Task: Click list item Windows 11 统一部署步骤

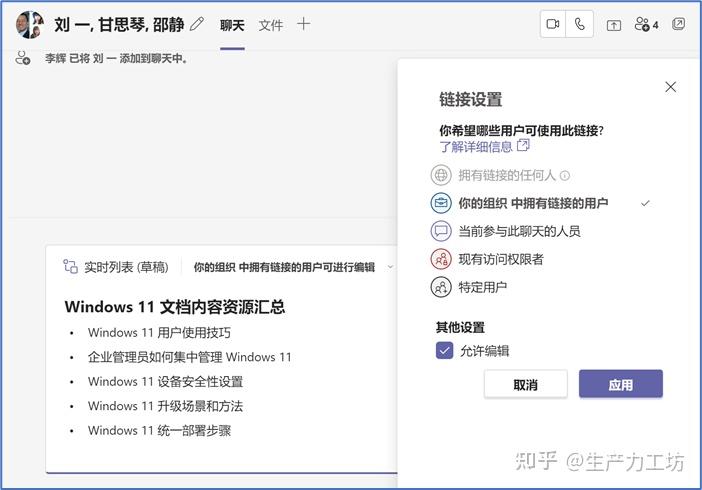Action: (159, 430)
